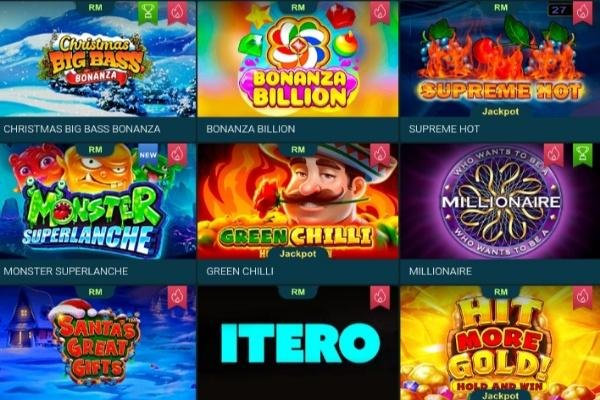600x400 pixels.
Task: Click the flame icon on Millionaire tile
Action: [553, 155]
